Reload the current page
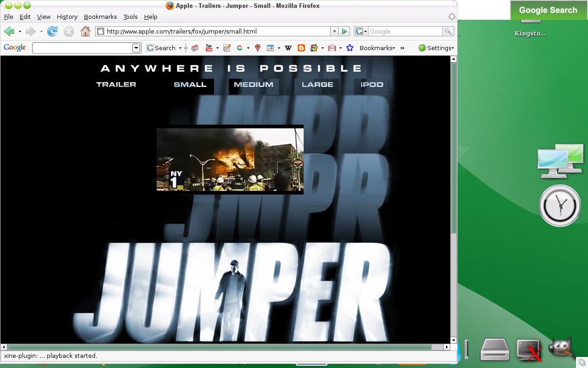 [x=52, y=31]
